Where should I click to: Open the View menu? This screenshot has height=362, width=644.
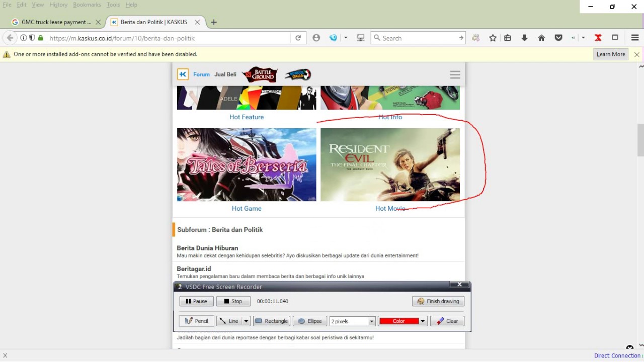click(38, 5)
